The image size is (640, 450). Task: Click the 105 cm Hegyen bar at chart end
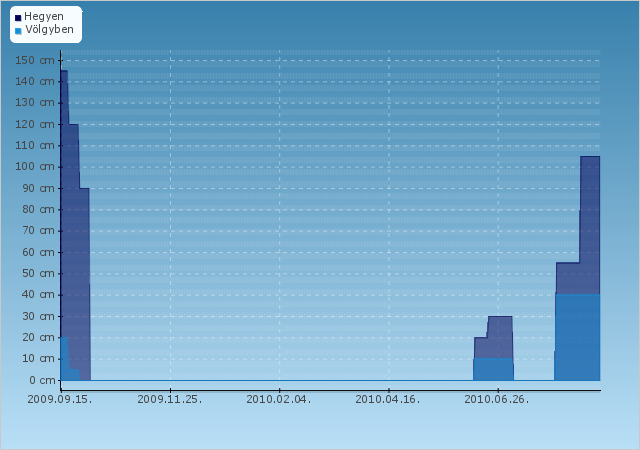tap(590, 225)
